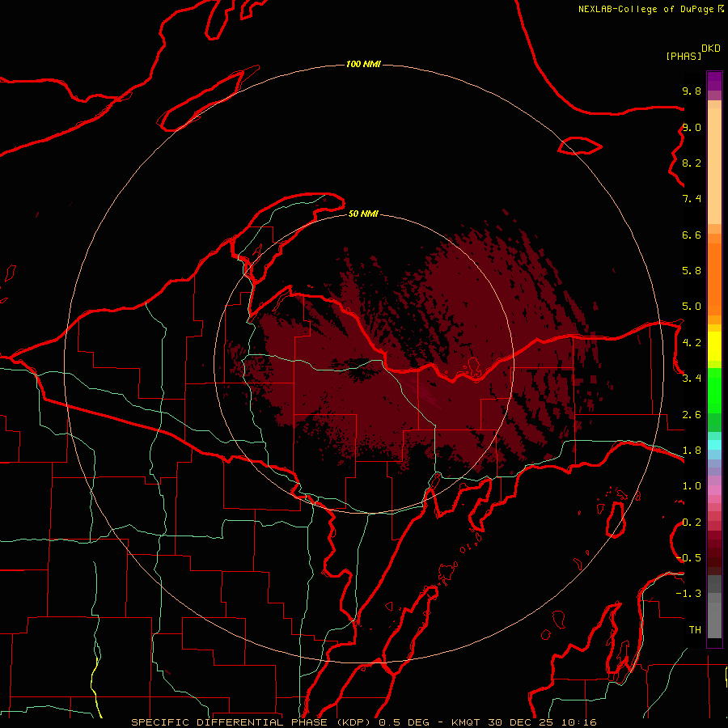Click the 100 NMI range ring label

pos(363,64)
